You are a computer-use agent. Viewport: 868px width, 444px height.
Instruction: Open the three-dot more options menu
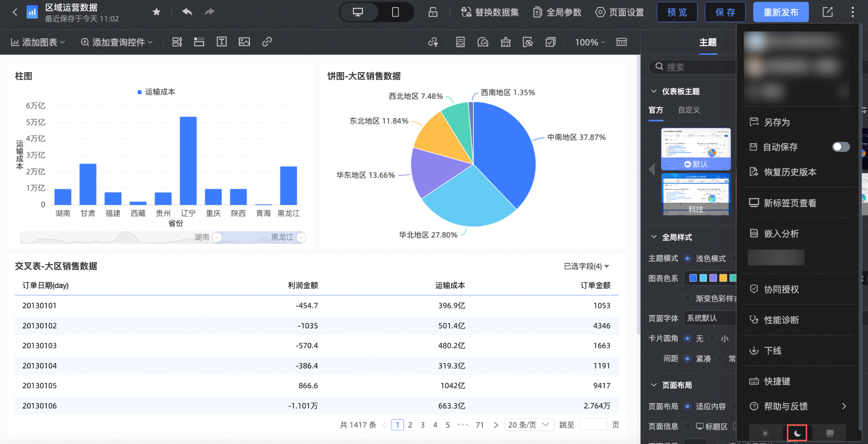(x=853, y=12)
